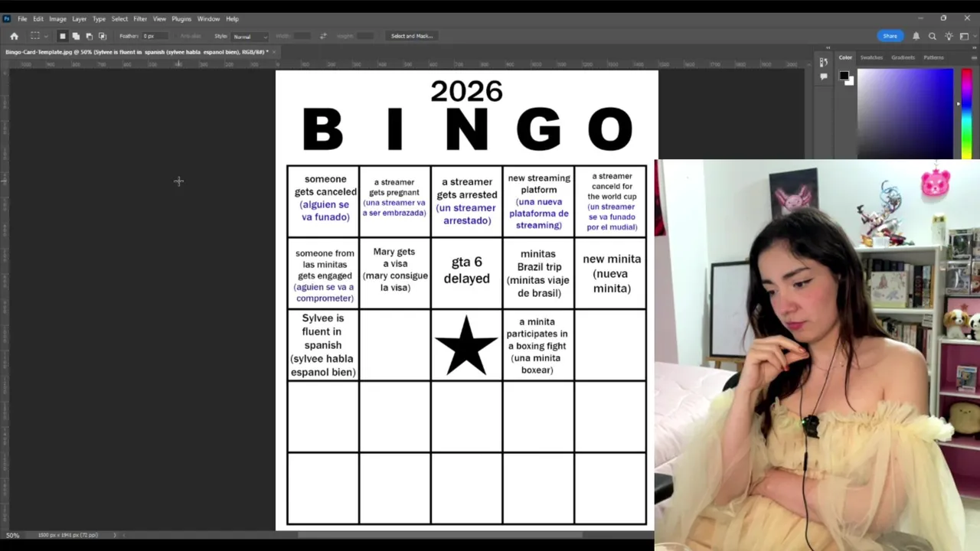Viewport: 980px width, 551px height.
Task: Click the blue Share button
Action: [890, 36]
